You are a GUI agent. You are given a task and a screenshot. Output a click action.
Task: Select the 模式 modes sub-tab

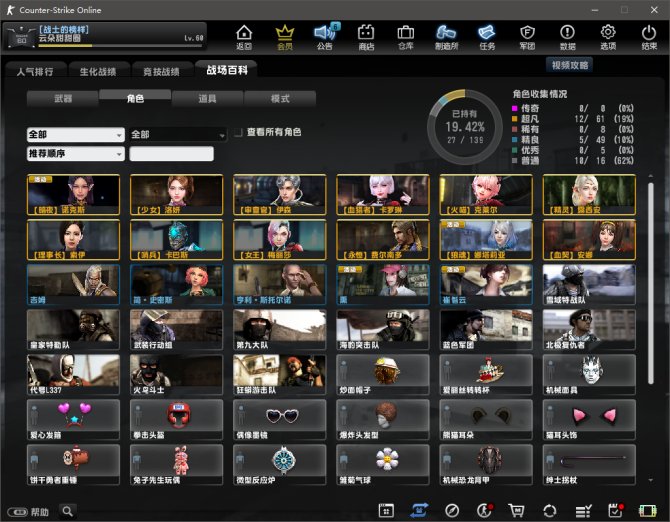click(x=280, y=98)
